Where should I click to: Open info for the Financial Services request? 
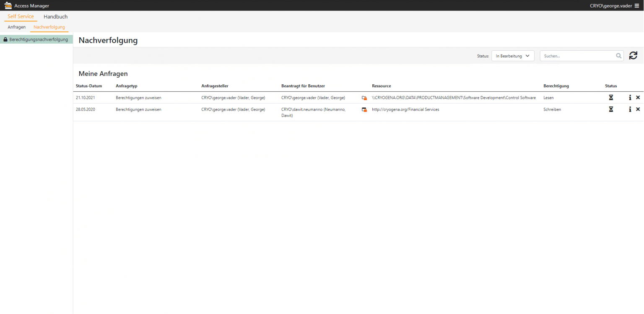pos(630,109)
